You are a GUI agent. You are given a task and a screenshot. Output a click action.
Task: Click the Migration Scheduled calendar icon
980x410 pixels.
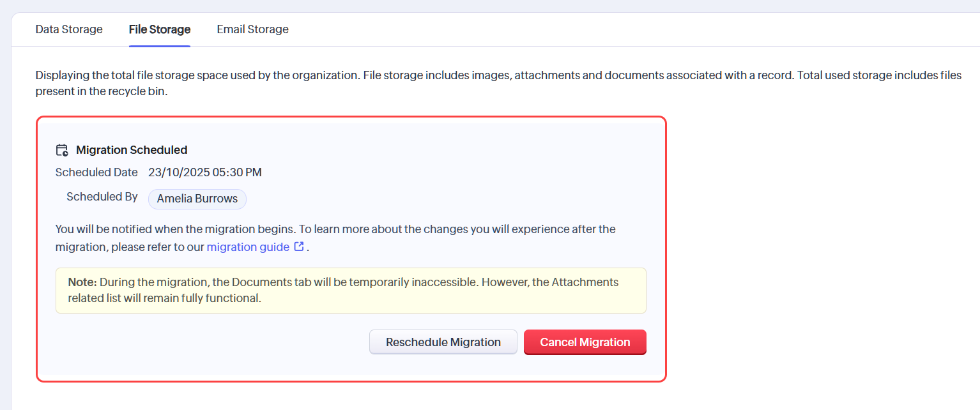pyautogui.click(x=62, y=151)
